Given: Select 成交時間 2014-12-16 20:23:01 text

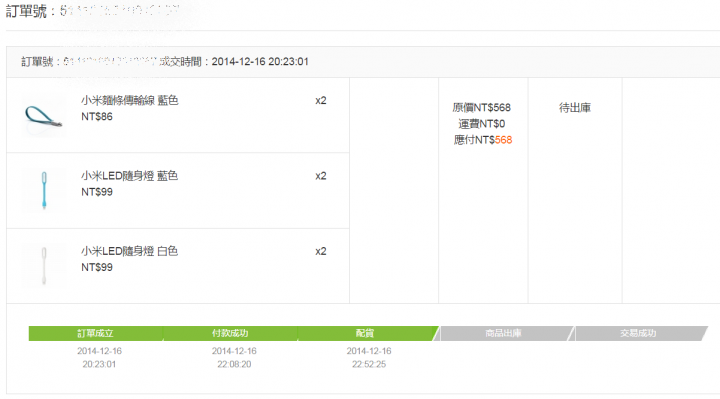Looking at the screenshot, I should (234, 62).
